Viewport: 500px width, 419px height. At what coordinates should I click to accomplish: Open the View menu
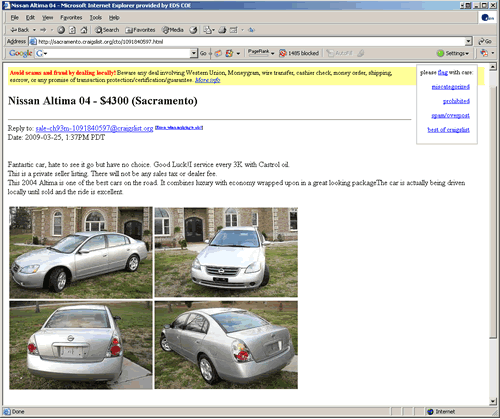pos(47,18)
